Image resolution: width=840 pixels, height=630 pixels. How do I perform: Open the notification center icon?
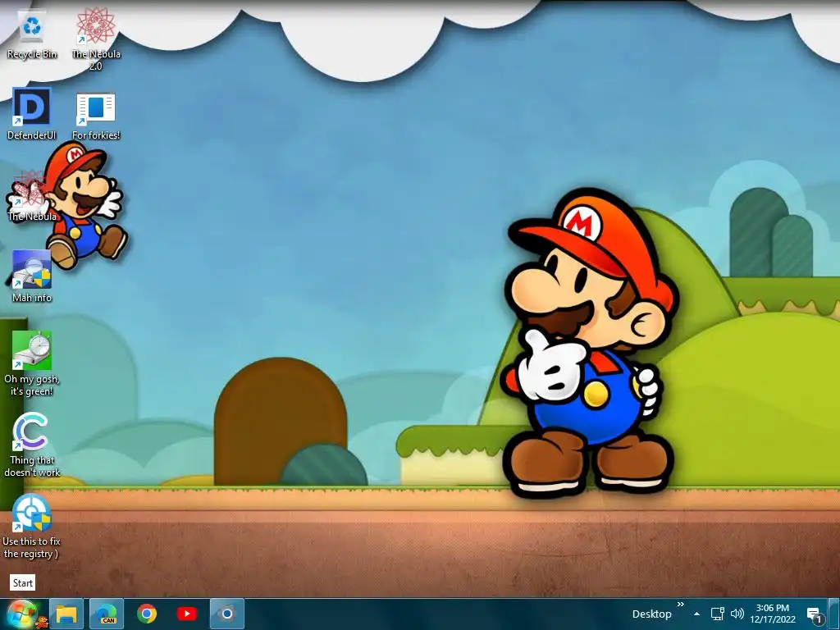(x=815, y=615)
